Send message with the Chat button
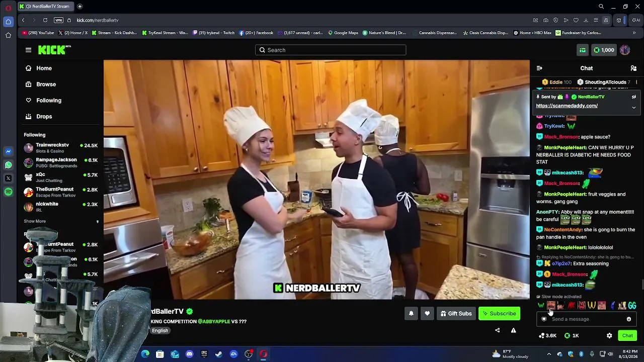644x362 pixels. [627, 335]
